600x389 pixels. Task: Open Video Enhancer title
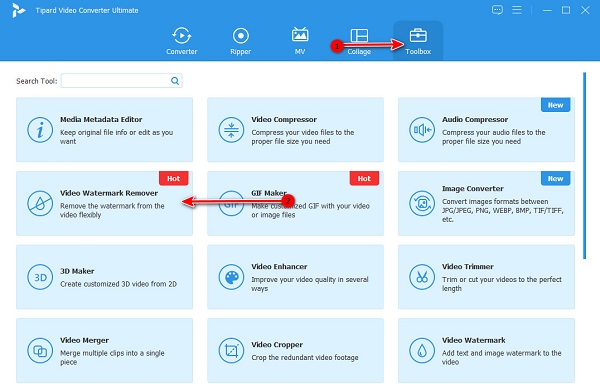[279, 267]
